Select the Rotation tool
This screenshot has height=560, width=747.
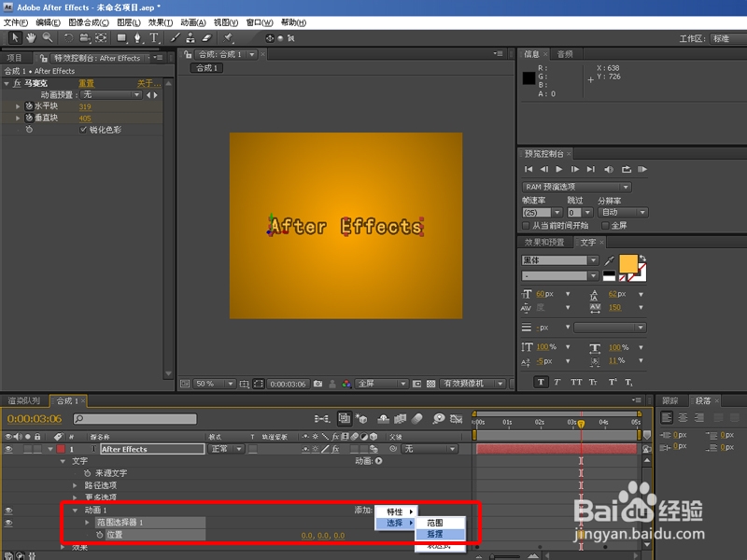click(x=68, y=38)
